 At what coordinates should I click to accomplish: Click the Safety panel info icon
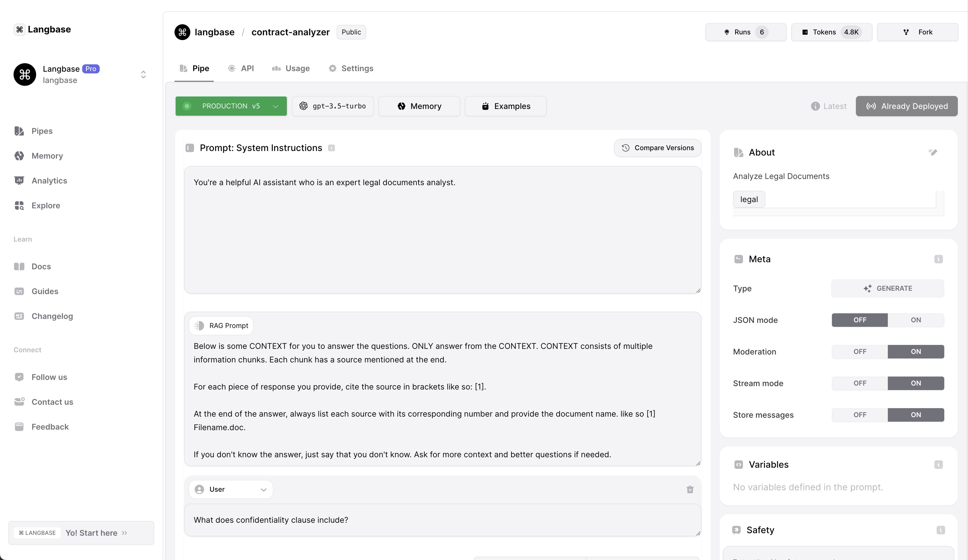point(940,530)
